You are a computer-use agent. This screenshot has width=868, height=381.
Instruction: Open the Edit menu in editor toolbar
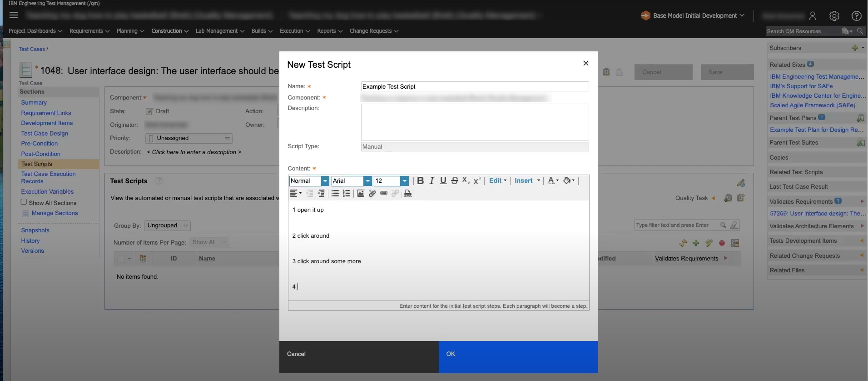497,181
